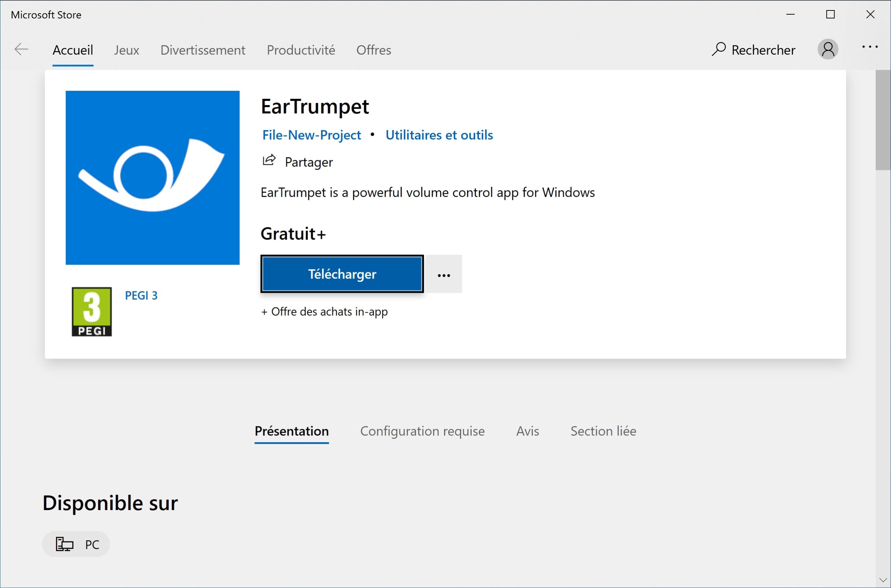Minimize the Microsoft Store window

point(790,15)
